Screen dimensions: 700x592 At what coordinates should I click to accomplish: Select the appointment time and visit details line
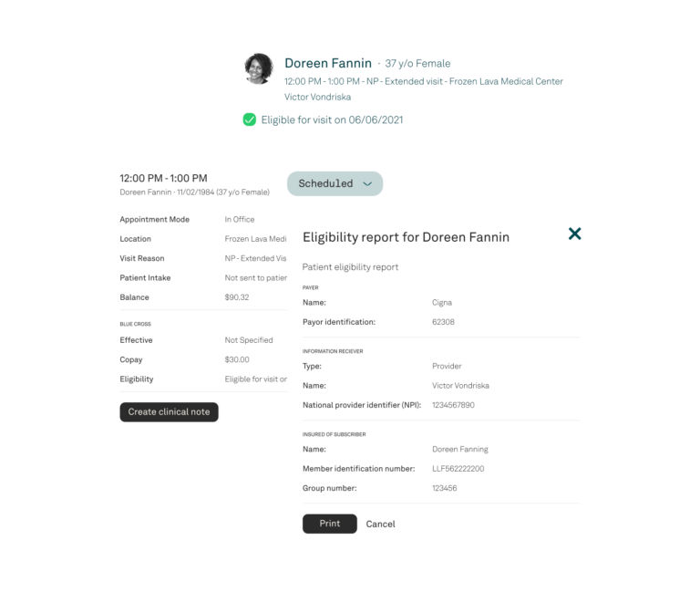click(424, 81)
